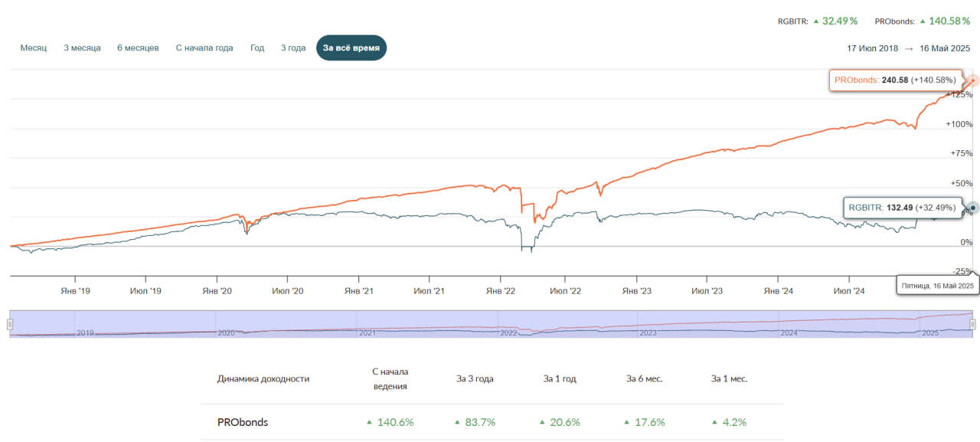Image resolution: width=980 pixels, height=442 pixels.
Task: Click the С начала ведения column header
Action: 390,378
